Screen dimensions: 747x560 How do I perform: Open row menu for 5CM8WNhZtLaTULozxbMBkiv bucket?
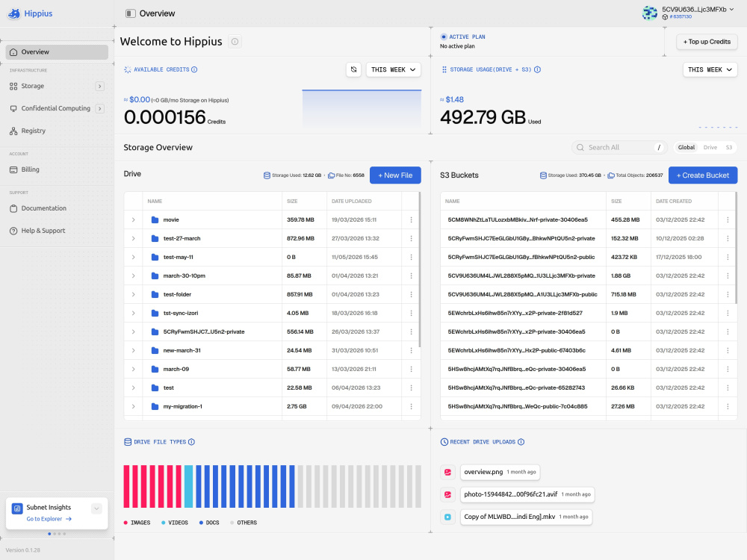(728, 220)
